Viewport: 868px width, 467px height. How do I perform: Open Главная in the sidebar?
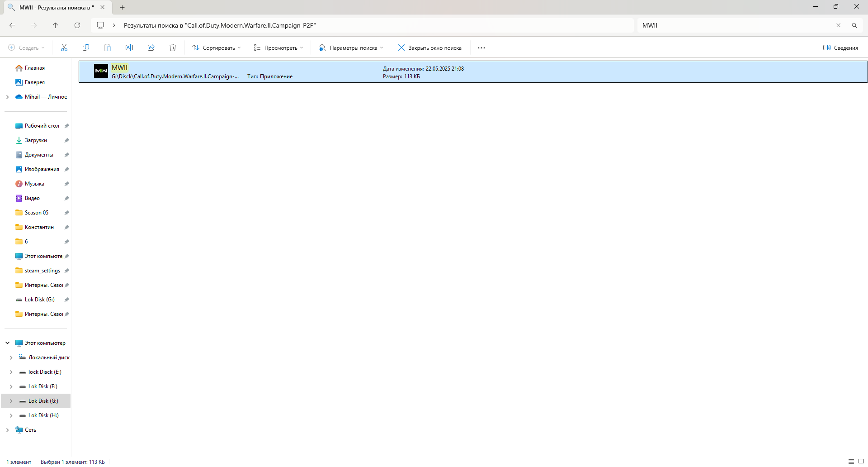35,68
